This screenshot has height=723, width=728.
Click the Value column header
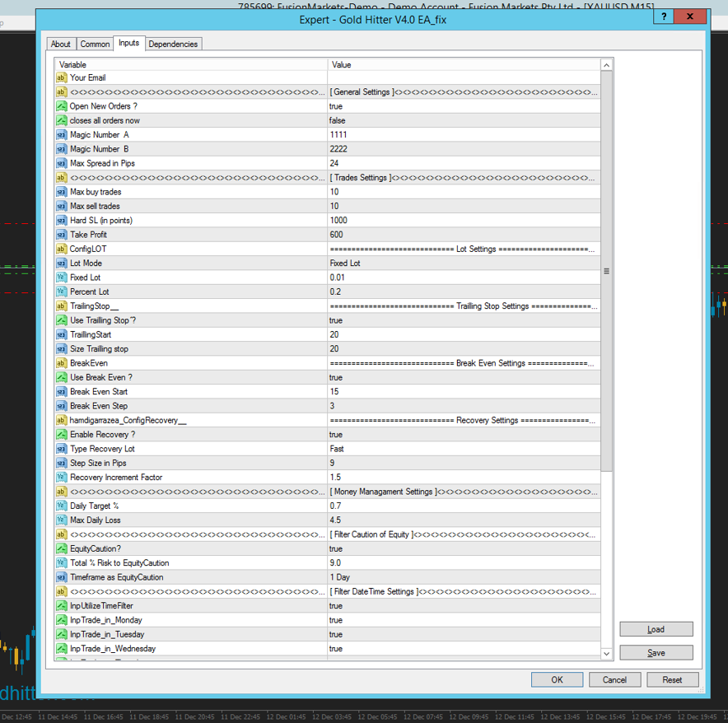(x=464, y=64)
